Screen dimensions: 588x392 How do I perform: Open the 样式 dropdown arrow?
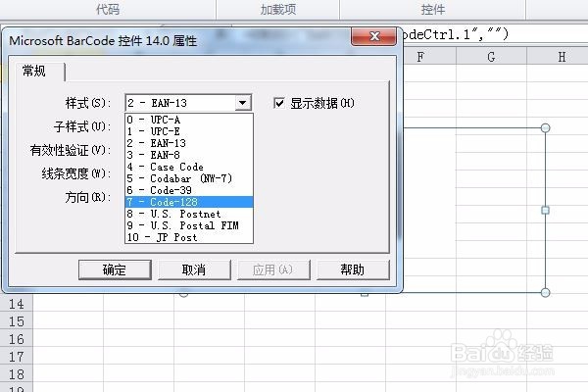point(243,103)
